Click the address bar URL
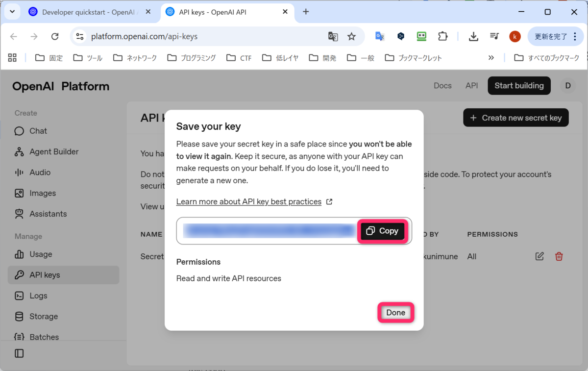The width and height of the screenshot is (588, 371). [x=145, y=36]
